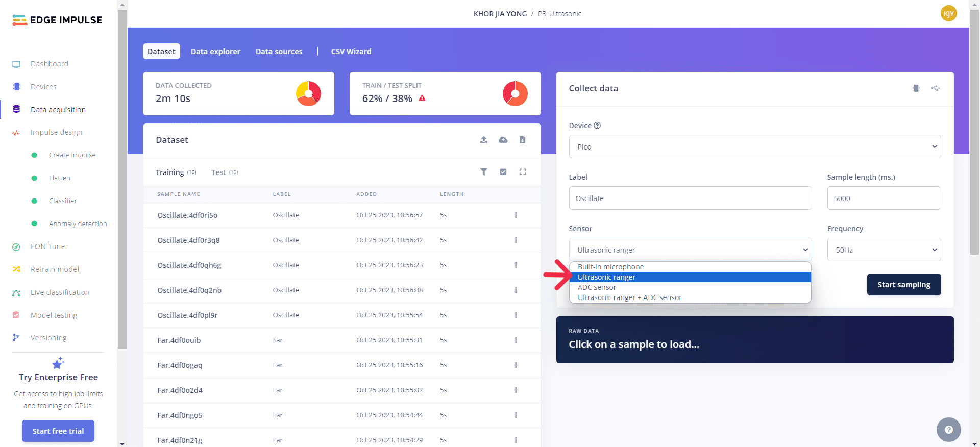Select 'ADC sensor' from sensor list
This screenshot has width=980, height=447.
[x=597, y=287]
